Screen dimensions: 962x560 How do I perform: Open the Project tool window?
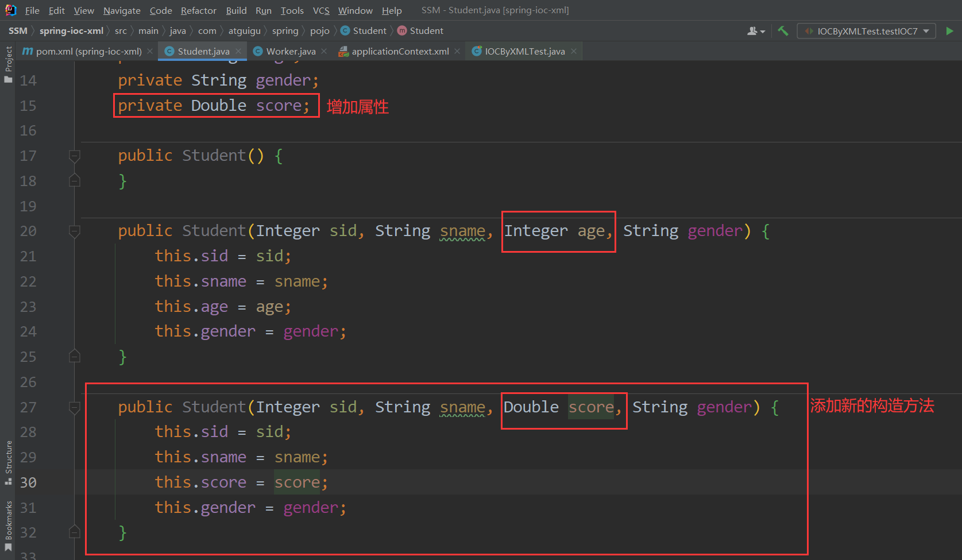click(x=8, y=64)
